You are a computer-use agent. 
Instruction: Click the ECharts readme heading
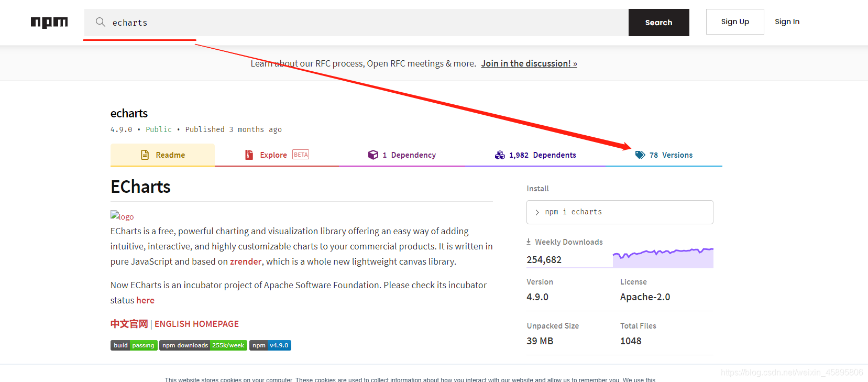tap(140, 187)
